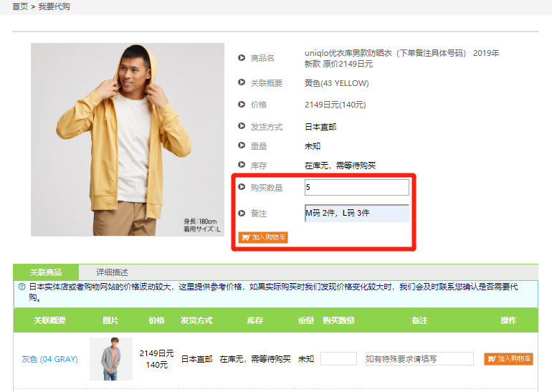552x392 pixels.
Task: Click the 价格 table column header
Action: click(156, 320)
